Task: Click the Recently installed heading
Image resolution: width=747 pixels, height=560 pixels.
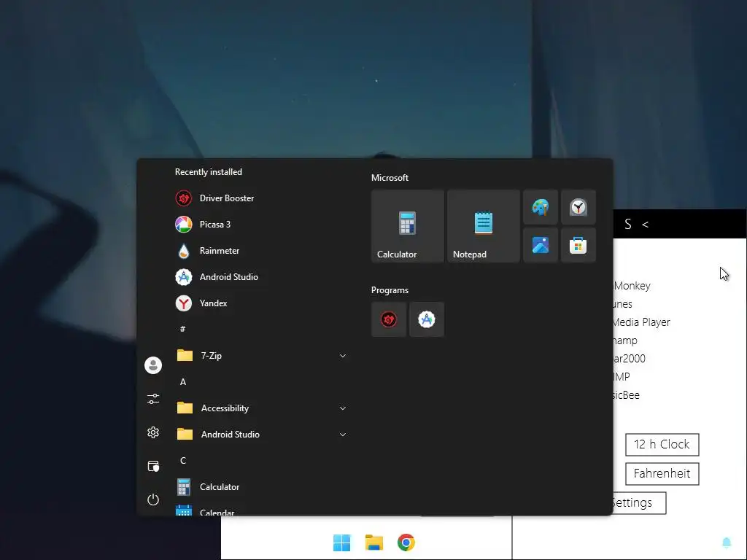Action: pyautogui.click(x=208, y=172)
